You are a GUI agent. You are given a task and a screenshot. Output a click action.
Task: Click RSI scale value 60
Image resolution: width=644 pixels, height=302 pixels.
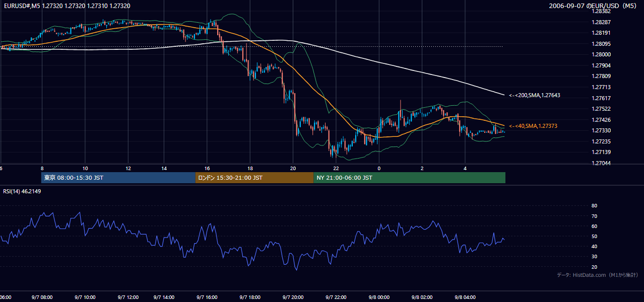595,226
